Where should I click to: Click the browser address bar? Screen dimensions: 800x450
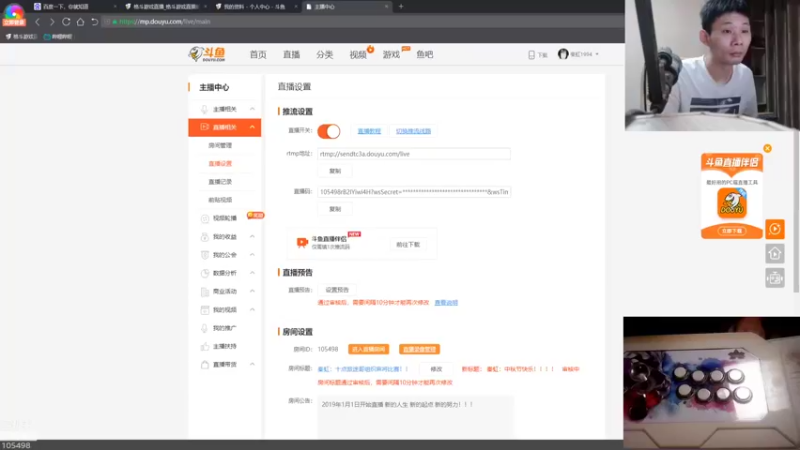click(x=362, y=22)
